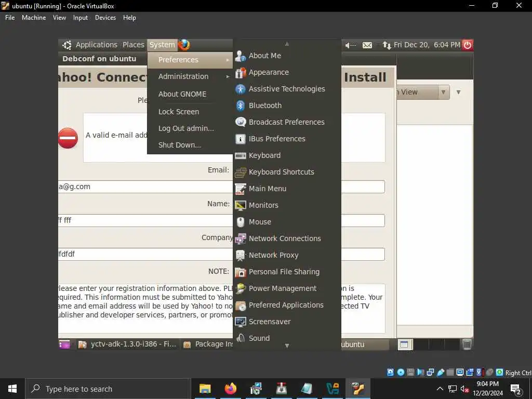Viewport: 532px width, 399px height.
Task: Click the Show Desktop icon in bottom panel
Action: pyautogui.click(x=64, y=344)
